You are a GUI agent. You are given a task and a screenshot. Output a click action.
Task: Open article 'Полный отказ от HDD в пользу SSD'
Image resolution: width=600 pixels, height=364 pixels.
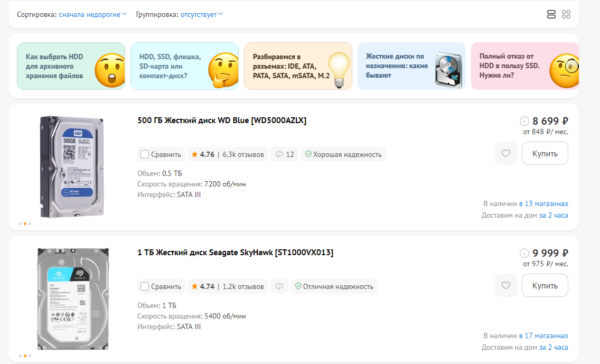(x=525, y=66)
